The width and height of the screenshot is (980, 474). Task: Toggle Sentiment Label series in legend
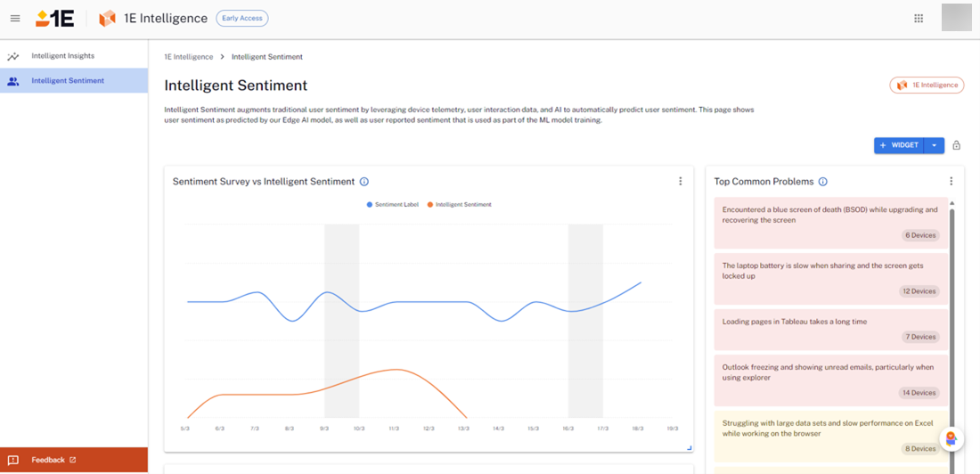(392, 205)
